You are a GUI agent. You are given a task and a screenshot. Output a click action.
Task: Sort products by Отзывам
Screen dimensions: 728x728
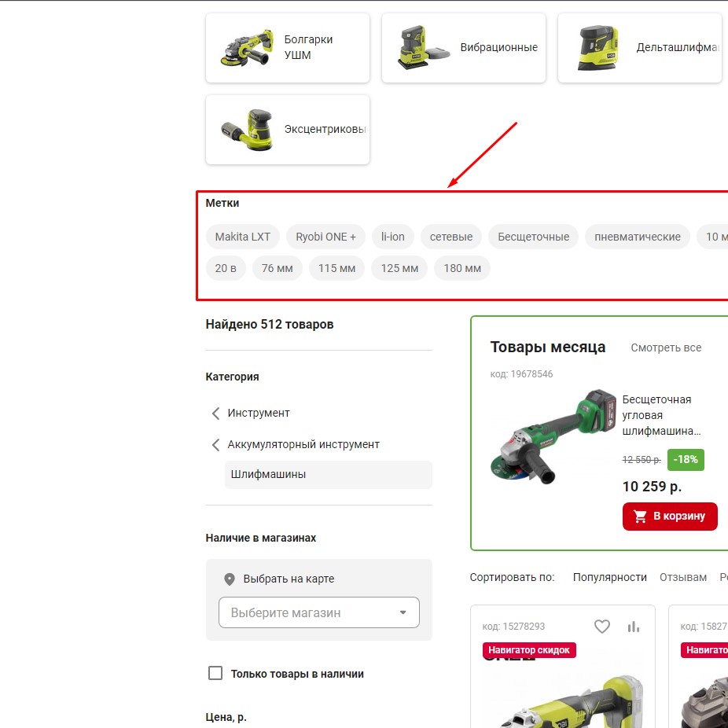pyautogui.click(x=683, y=577)
